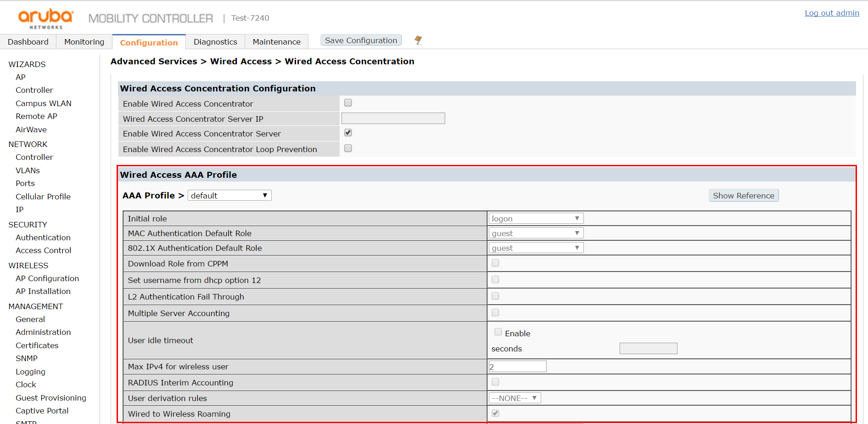This screenshot has height=424, width=868.
Task: Uncheck Enable Wired Access Concentrator Server
Action: [x=347, y=133]
